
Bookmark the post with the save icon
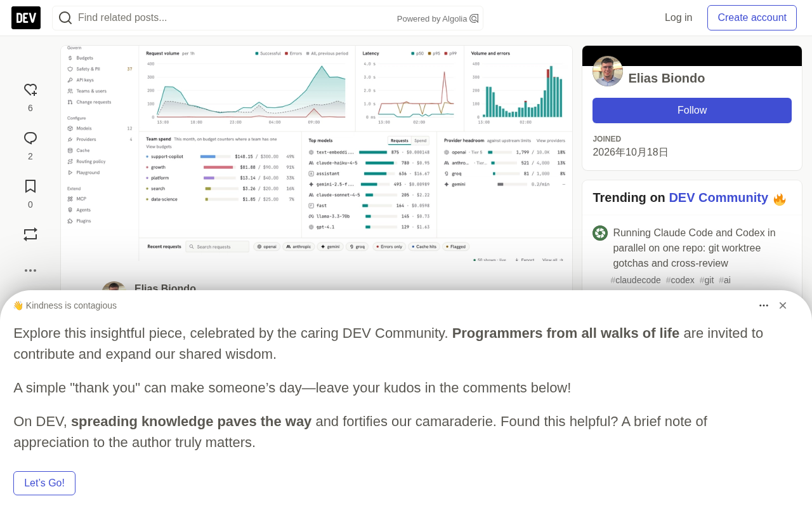pos(30,187)
